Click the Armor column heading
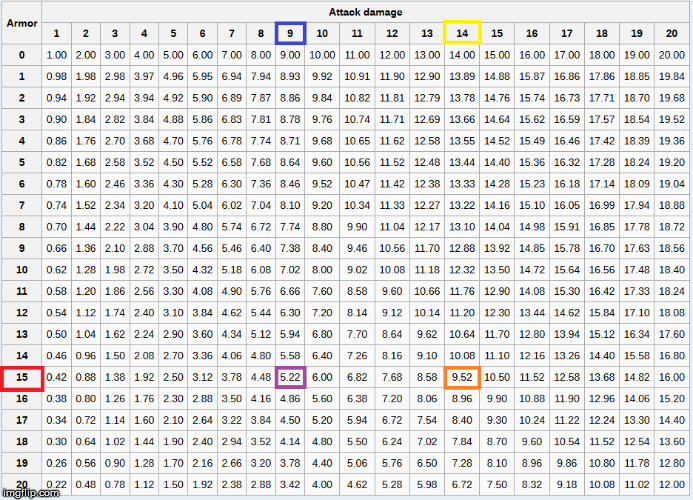Image resolution: width=693 pixels, height=500 pixels. [x=22, y=23]
